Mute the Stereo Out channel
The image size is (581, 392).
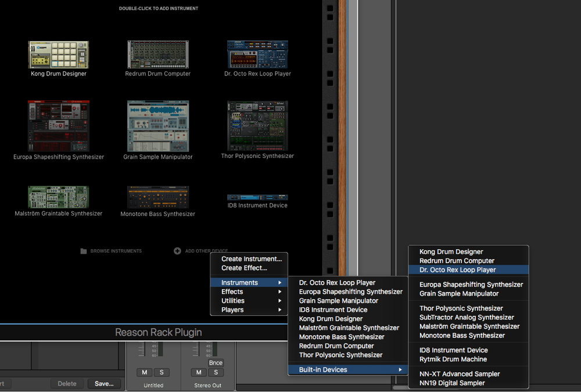pos(199,372)
